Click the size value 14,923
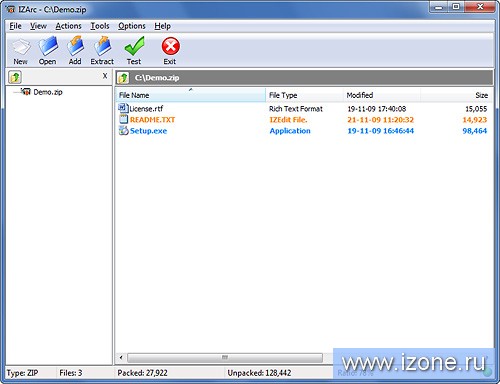Image resolution: width=500 pixels, height=384 pixels. pos(475,120)
